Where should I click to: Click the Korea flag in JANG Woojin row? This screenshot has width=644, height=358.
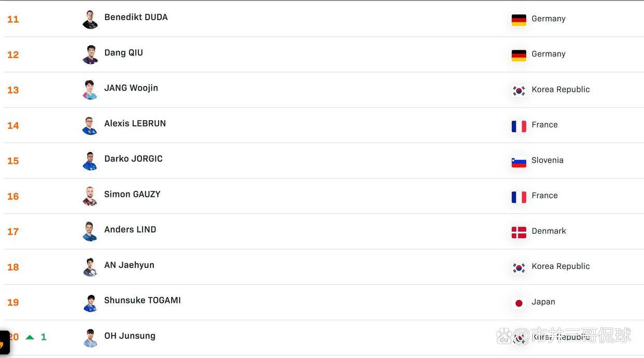click(x=519, y=91)
